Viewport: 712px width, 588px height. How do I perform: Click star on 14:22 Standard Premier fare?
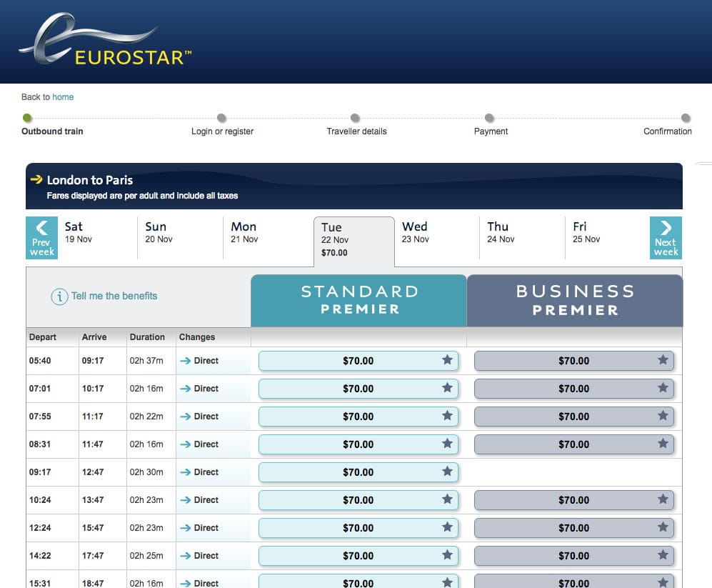447,554
